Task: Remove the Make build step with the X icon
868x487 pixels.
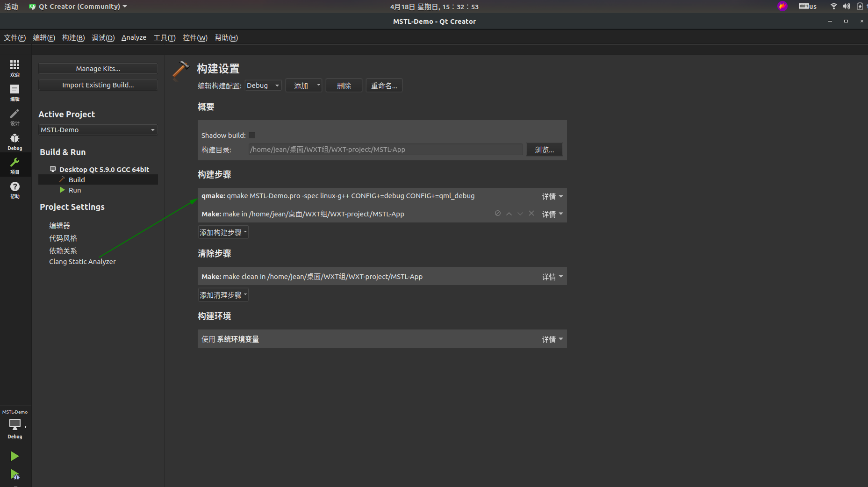Action: (x=531, y=213)
